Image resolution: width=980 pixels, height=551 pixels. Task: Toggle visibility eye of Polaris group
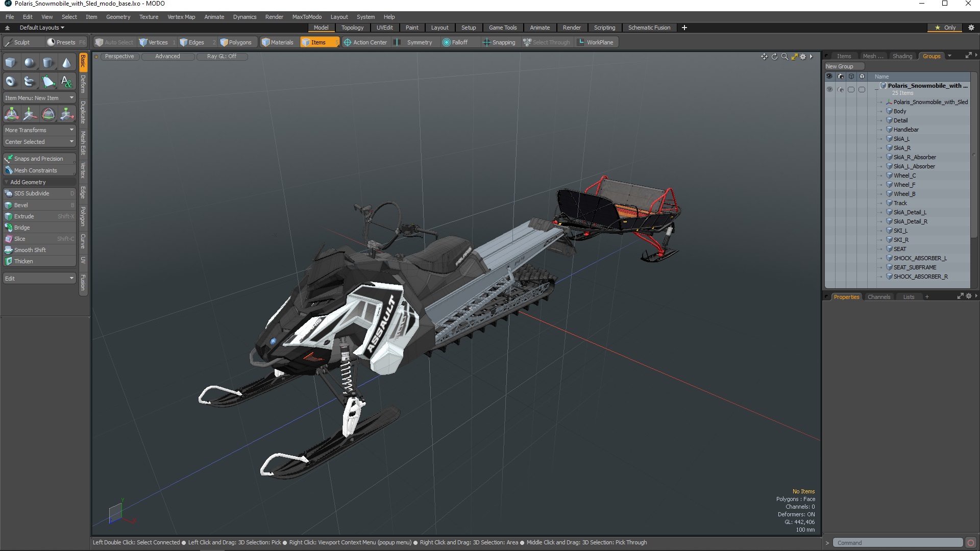pyautogui.click(x=829, y=89)
